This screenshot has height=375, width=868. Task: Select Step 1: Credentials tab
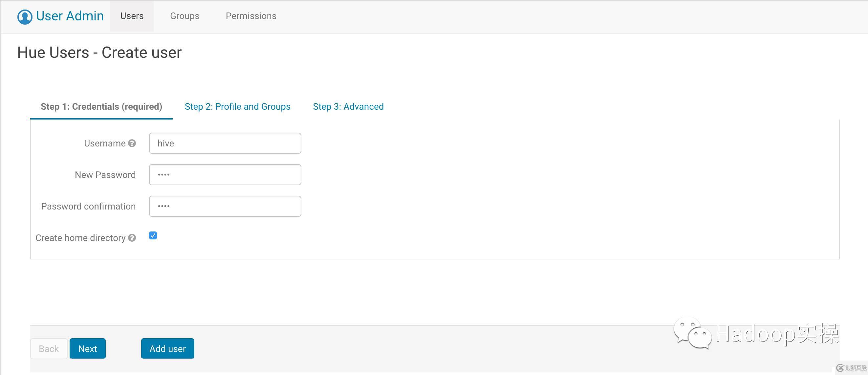coord(101,106)
